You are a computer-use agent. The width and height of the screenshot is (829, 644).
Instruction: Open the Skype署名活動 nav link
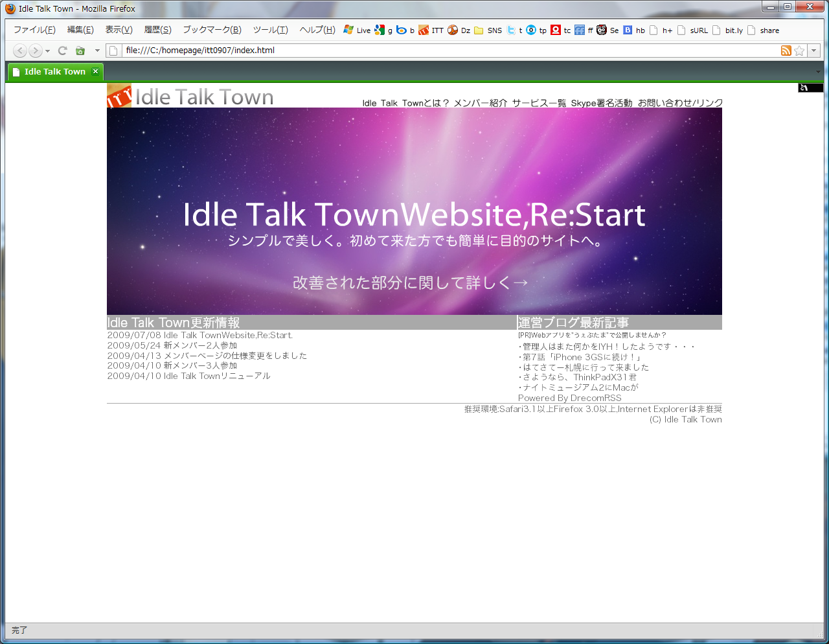pos(602,103)
